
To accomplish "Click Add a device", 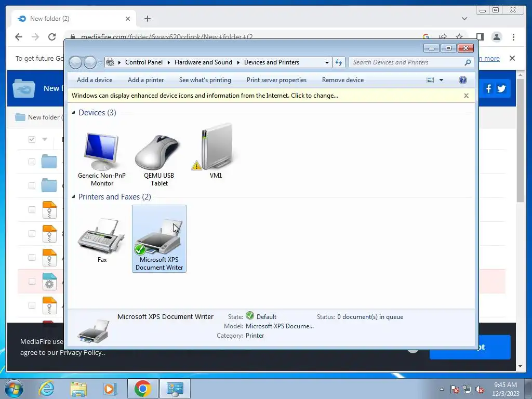I will pyautogui.click(x=95, y=80).
